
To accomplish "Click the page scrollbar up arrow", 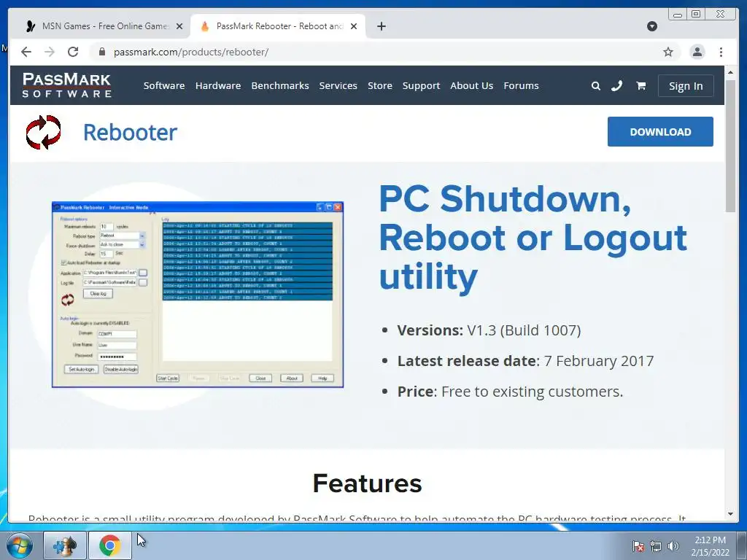I will click(x=730, y=72).
